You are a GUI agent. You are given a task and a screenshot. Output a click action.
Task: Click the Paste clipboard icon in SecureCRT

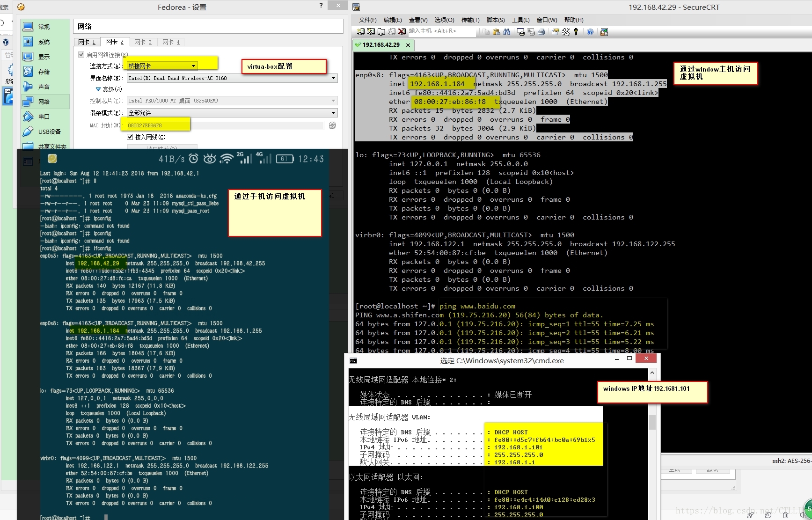[497, 32]
